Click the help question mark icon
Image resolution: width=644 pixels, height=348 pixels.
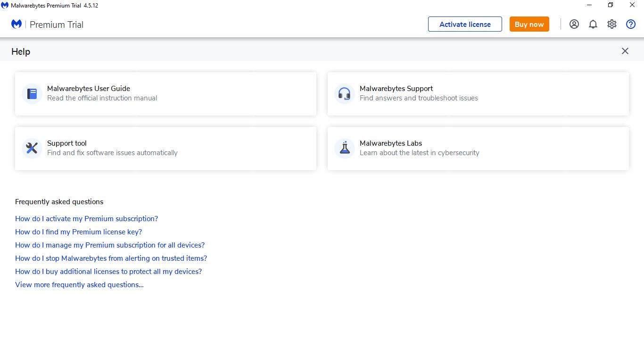point(631,24)
